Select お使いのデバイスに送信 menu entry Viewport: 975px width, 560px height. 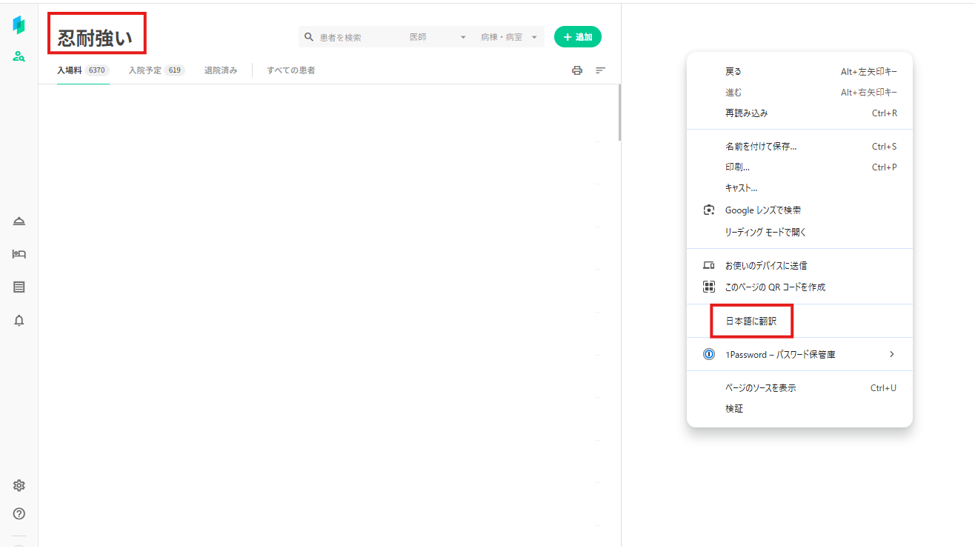799,265
